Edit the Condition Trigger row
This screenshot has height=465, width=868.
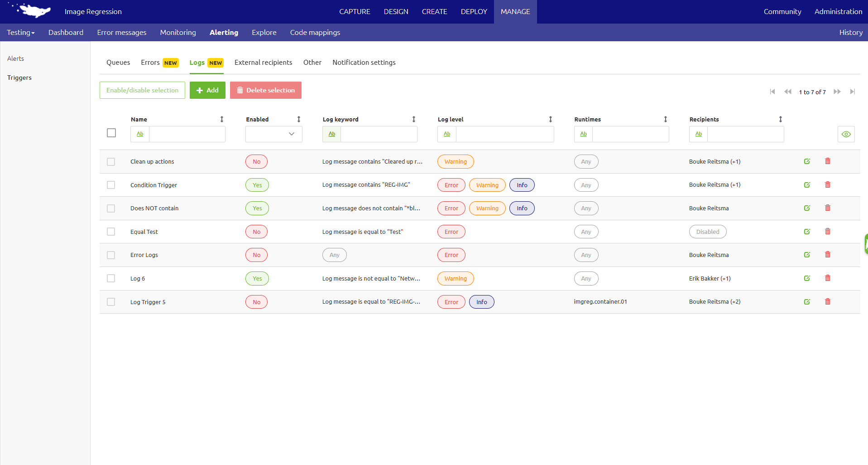pos(807,184)
